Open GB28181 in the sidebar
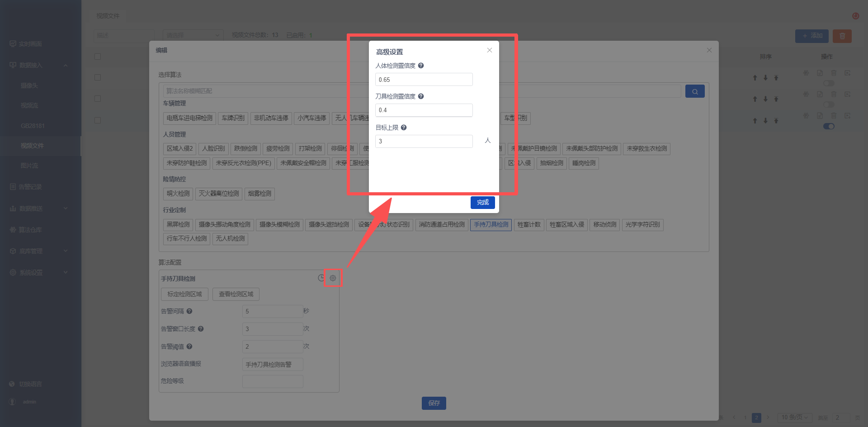This screenshot has height=427, width=868. click(33, 126)
